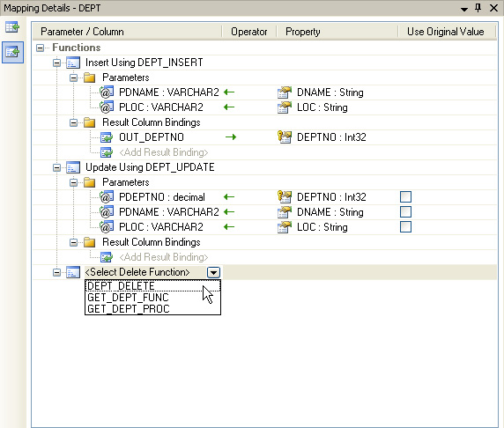Click the green right arrow operator for OUT_DEPTNO
504x428 pixels.
coord(231,137)
